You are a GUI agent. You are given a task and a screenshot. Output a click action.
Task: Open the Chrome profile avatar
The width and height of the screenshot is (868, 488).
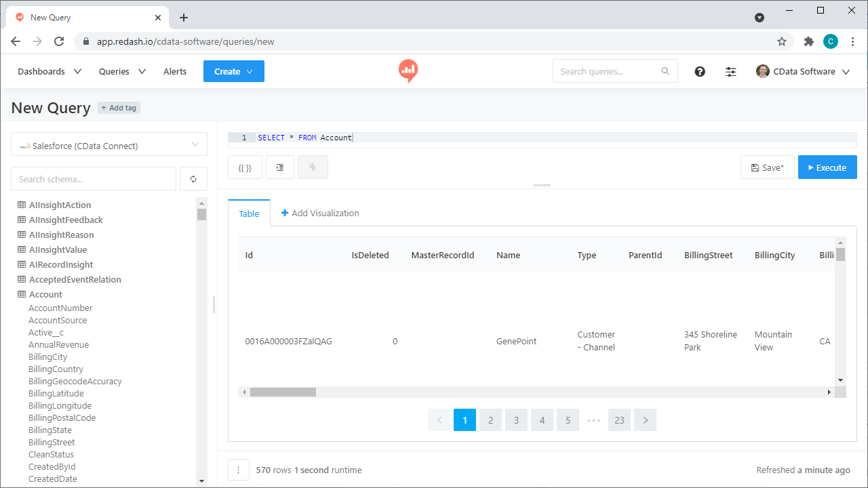point(831,41)
